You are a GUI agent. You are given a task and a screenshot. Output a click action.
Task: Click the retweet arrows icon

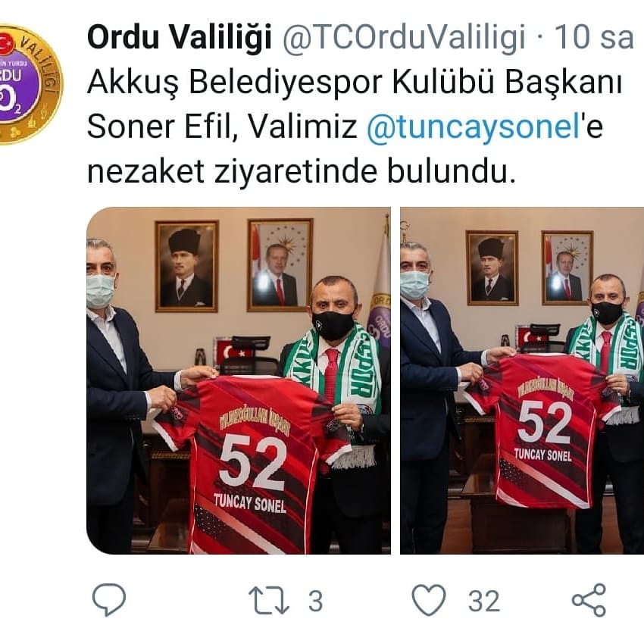(269, 601)
